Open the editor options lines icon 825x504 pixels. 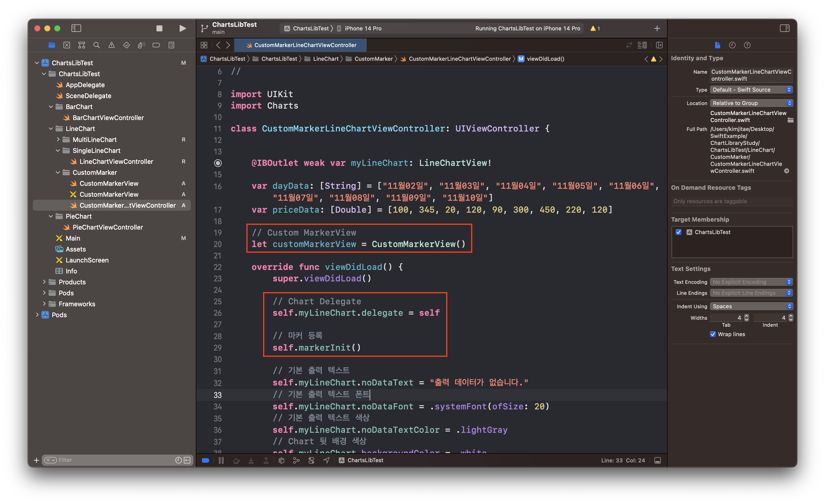click(642, 45)
